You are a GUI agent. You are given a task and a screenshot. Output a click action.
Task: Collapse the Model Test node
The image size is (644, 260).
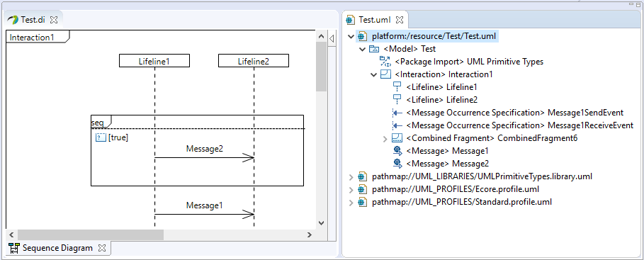[x=362, y=50]
